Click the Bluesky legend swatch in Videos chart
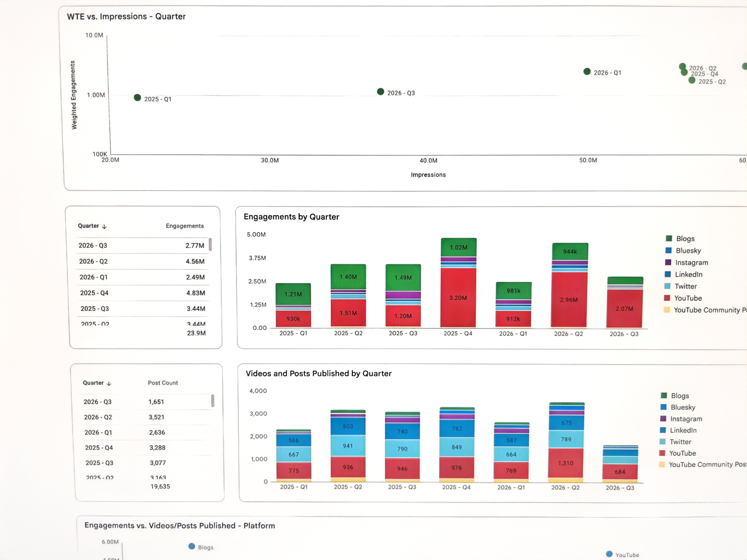747x560 pixels. (x=664, y=407)
